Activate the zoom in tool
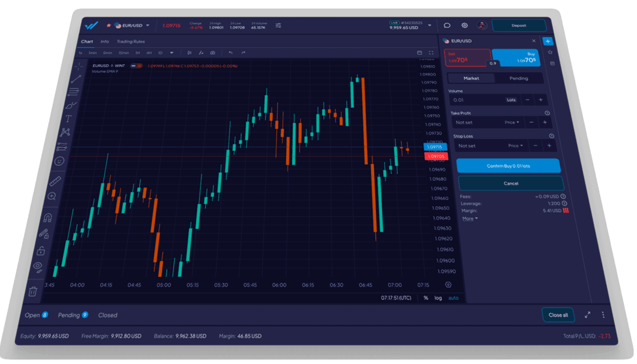637x364 pixels. point(52,196)
